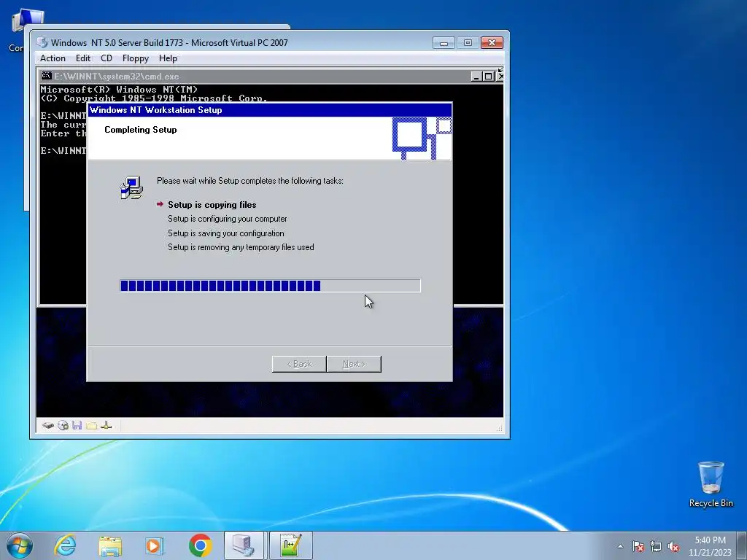Open the Recycle Bin desktop icon
Viewport: 747px width, 560px height.
coord(711,484)
